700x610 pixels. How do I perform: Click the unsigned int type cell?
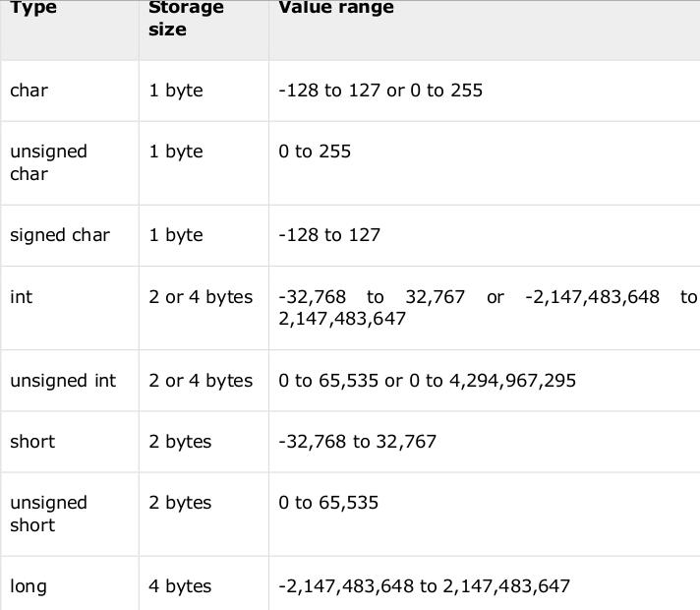(69, 381)
